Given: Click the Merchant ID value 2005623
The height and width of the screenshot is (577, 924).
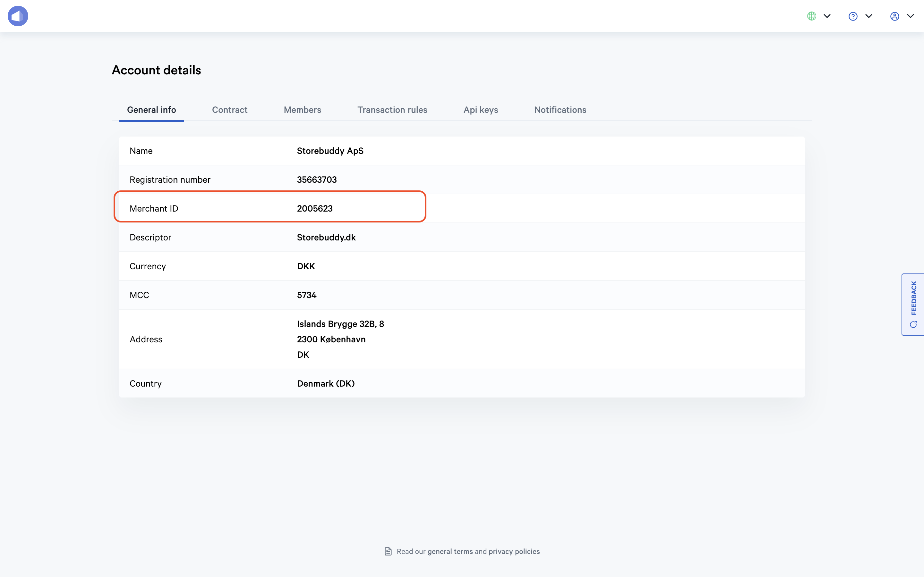Looking at the screenshot, I should pyautogui.click(x=315, y=208).
